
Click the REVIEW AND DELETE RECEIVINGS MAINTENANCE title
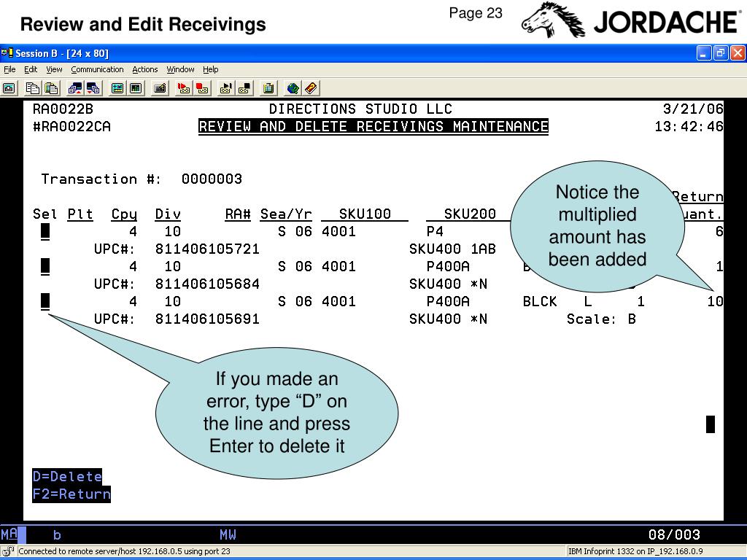click(373, 127)
